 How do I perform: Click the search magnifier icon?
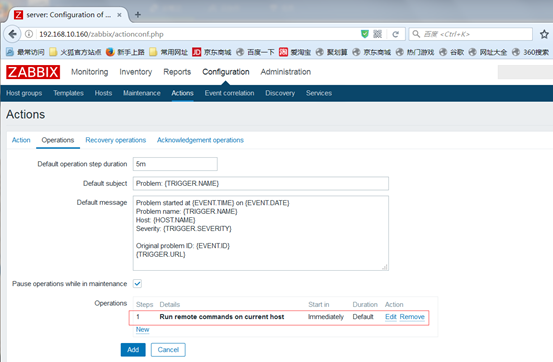pyautogui.click(x=416, y=34)
